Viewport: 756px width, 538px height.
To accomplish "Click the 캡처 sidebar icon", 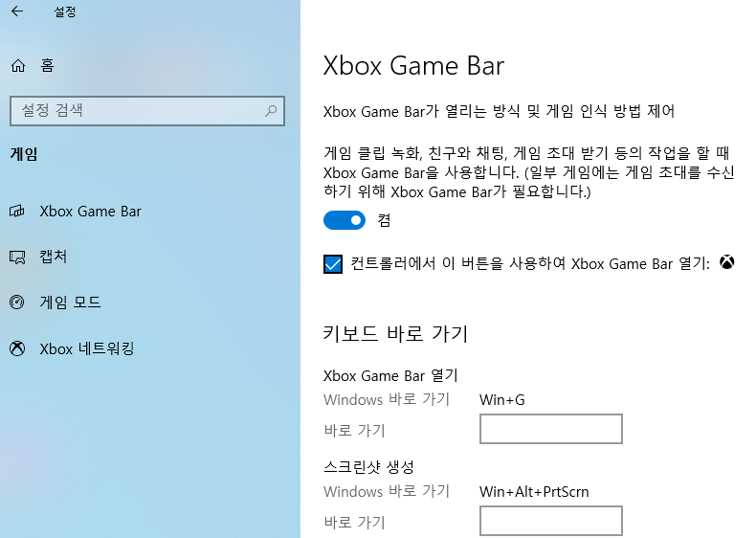I will [17, 257].
